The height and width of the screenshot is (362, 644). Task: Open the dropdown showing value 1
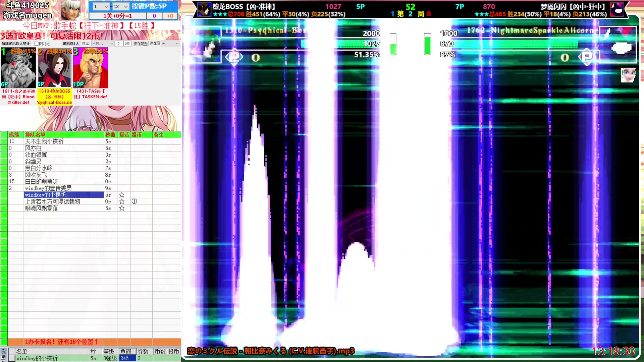(x=101, y=6)
